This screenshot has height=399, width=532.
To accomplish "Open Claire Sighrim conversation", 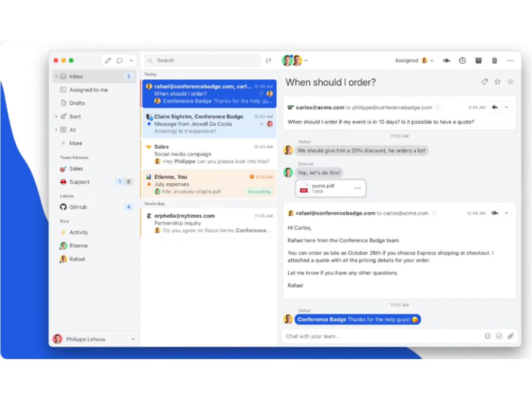I will pyautogui.click(x=209, y=124).
